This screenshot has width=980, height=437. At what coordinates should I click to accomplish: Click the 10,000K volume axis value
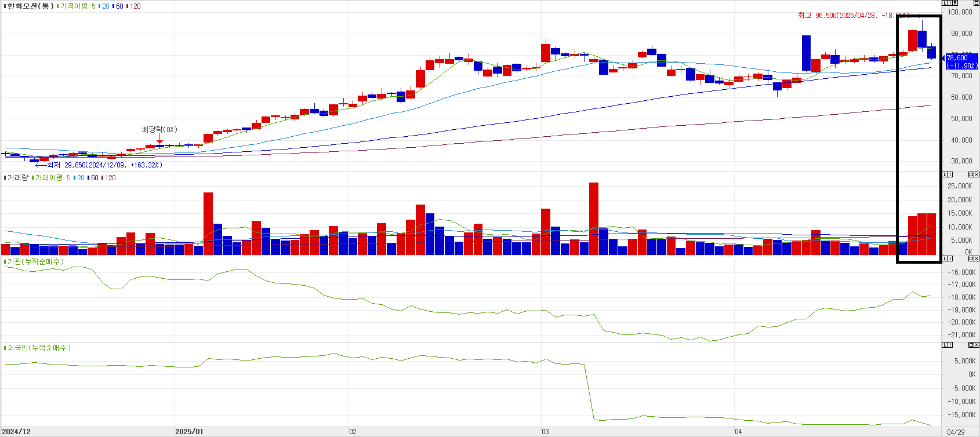click(x=960, y=227)
